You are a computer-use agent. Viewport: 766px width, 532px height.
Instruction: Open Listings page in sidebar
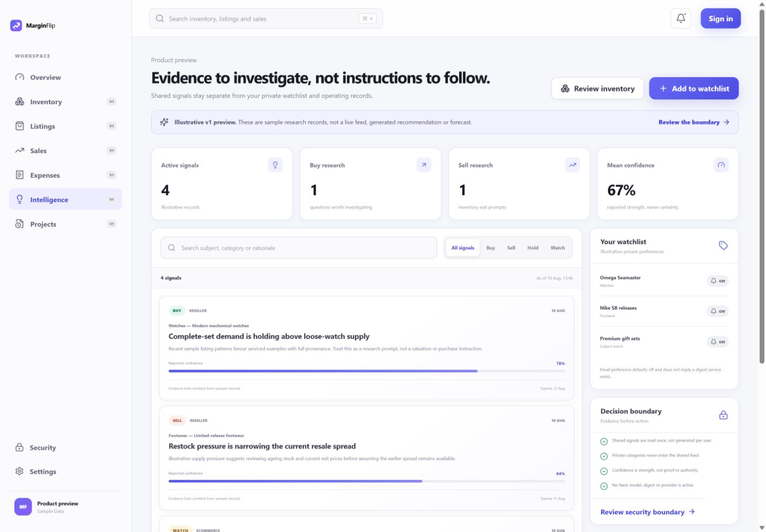(x=66, y=126)
